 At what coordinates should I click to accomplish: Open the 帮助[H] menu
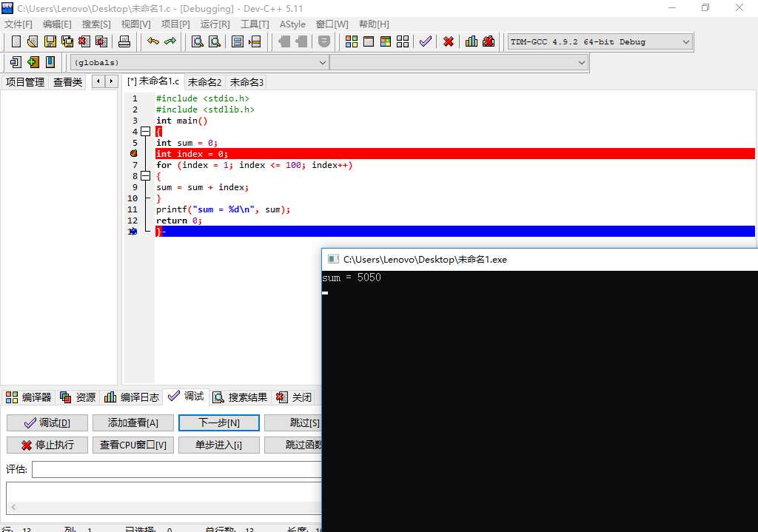point(374,24)
